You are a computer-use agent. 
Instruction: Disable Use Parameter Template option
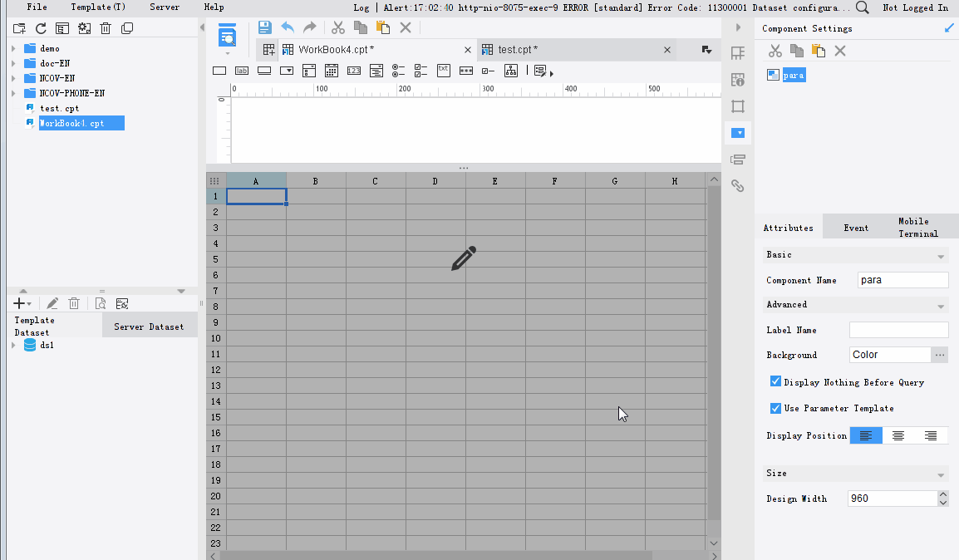click(x=775, y=408)
